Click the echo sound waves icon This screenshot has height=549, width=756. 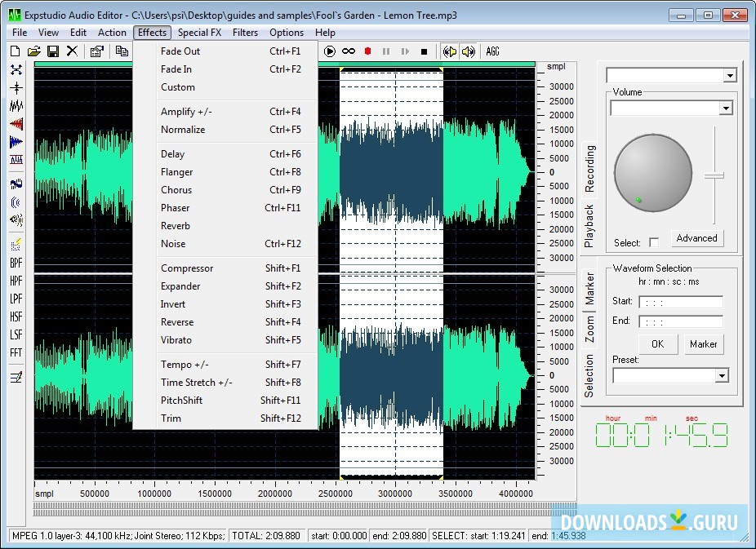tap(16, 201)
